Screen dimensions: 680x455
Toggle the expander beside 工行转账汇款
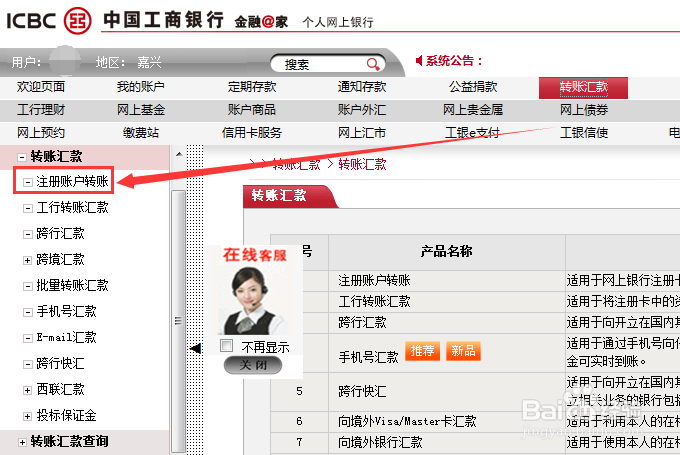[28, 208]
